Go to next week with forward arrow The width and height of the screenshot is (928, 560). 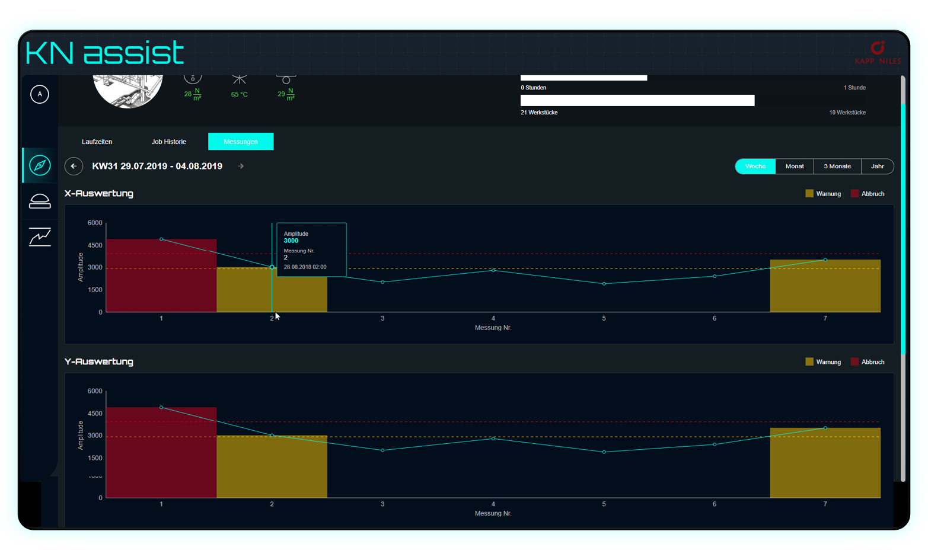coord(241,166)
